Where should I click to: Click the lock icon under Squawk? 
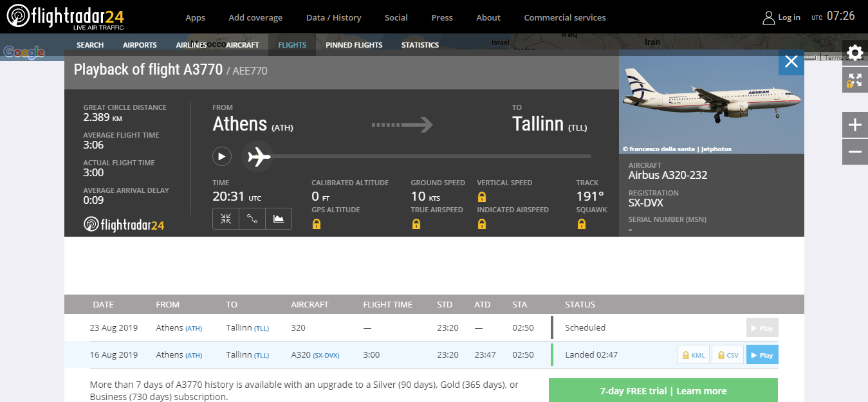[x=582, y=224]
